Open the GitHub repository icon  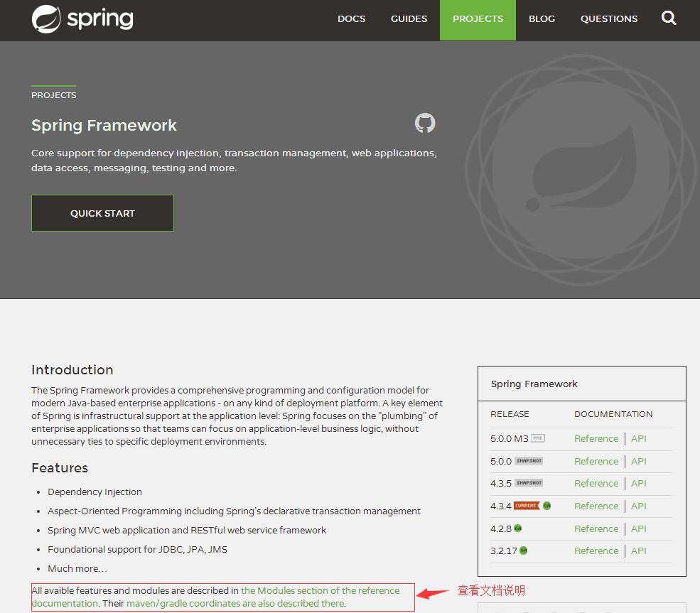424,123
